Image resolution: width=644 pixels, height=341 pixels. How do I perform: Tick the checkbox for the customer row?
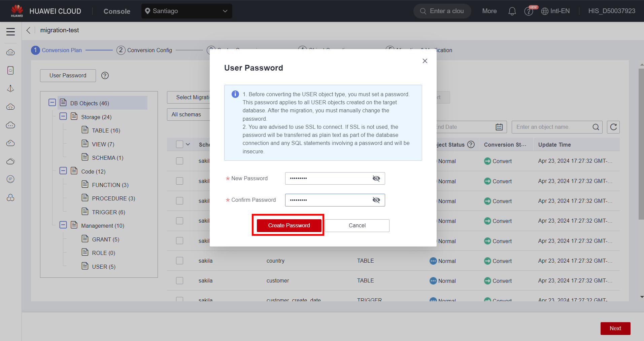click(180, 281)
